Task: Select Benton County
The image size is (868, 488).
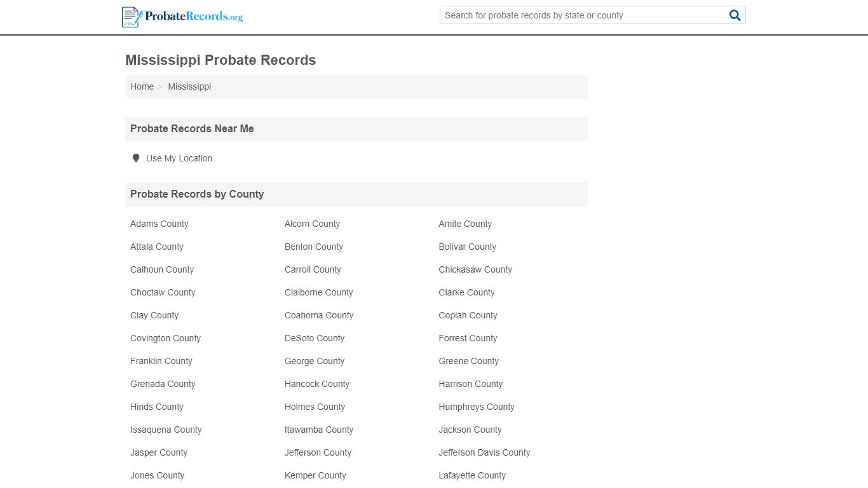Action: (314, 247)
